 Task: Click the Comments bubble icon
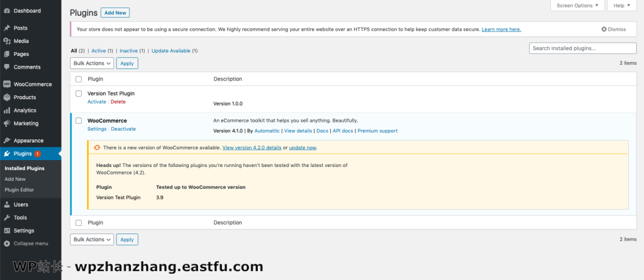pos(6,67)
